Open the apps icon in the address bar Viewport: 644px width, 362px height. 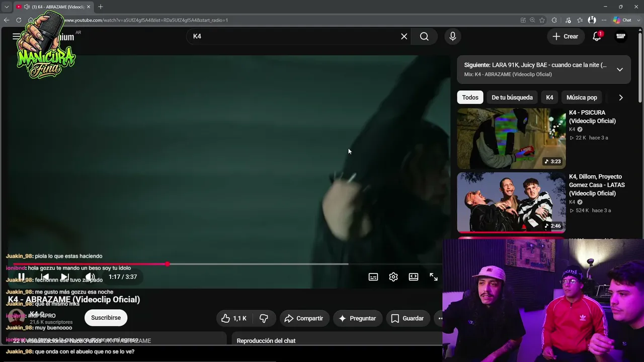[x=523, y=20]
